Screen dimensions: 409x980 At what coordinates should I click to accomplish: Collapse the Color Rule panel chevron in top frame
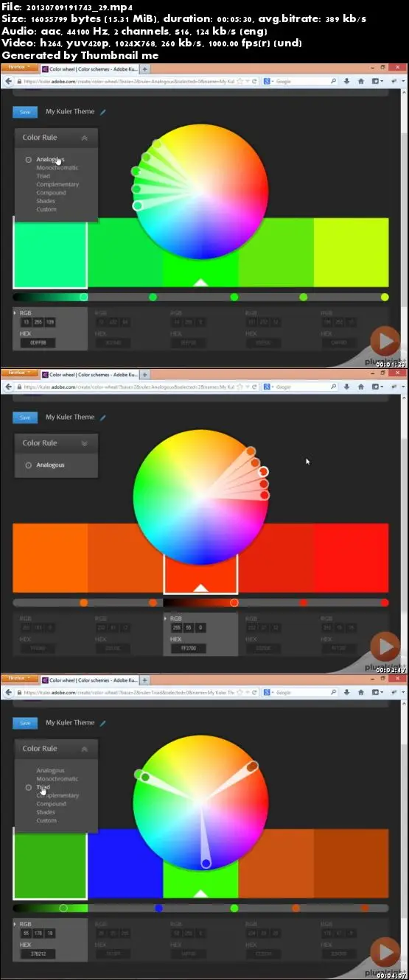(x=85, y=138)
